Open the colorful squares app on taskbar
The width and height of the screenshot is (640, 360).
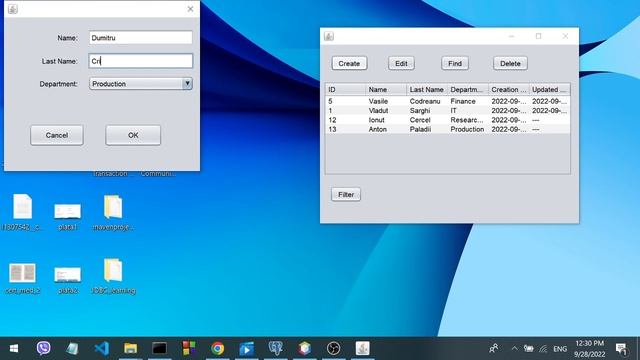189,348
